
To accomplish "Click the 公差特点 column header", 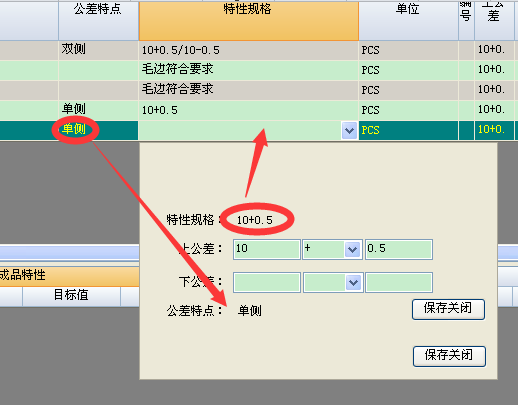I will point(98,21).
